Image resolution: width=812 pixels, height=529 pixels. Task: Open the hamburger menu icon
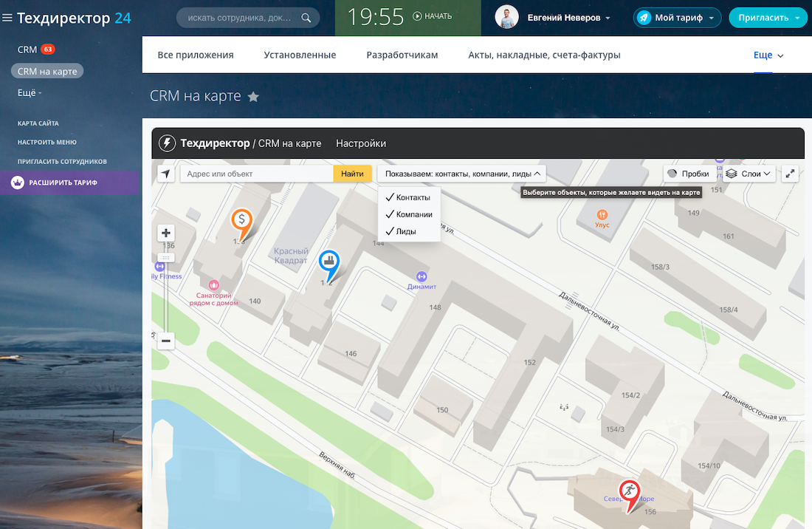[7, 18]
